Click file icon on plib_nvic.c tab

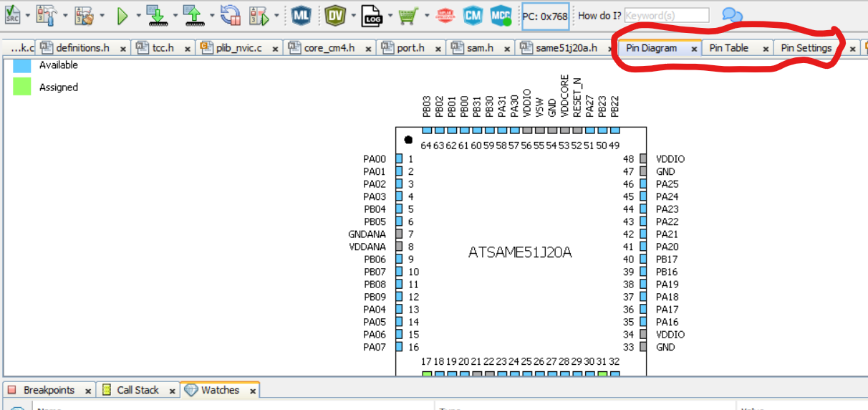(207, 47)
